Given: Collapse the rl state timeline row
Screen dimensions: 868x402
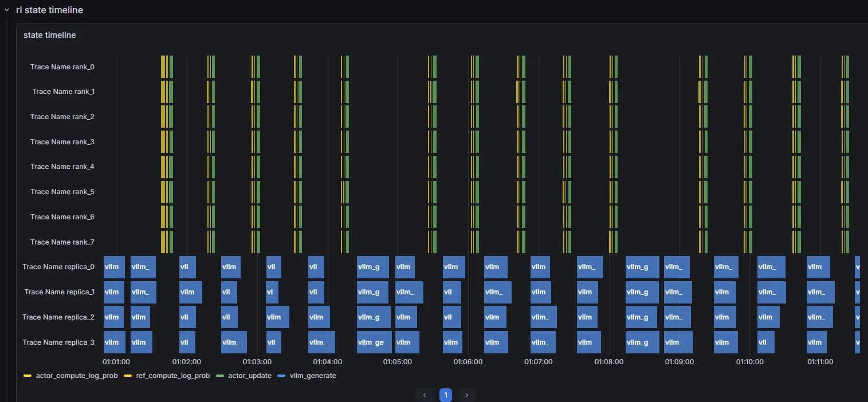Looking at the screenshot, I should [7, 10].
